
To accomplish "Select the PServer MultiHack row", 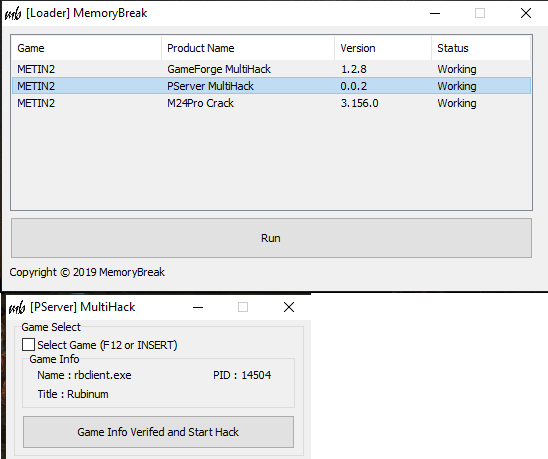I will pyautogui.click(x=271, y=86).
